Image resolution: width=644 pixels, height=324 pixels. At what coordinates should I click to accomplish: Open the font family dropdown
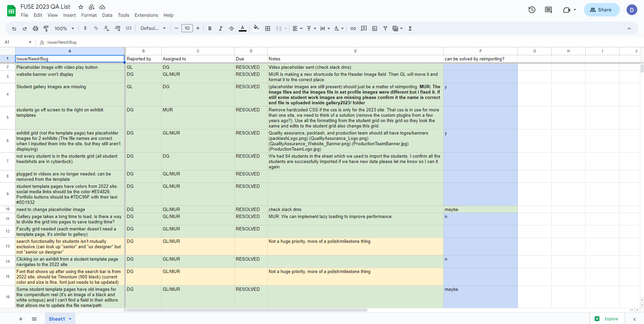pos(153,29)
